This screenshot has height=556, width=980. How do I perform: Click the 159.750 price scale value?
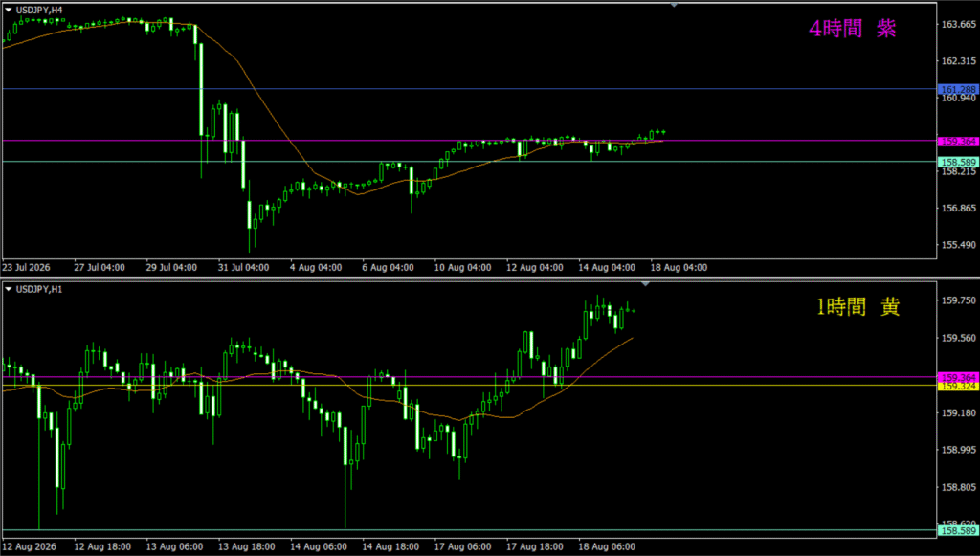point(959,300)
